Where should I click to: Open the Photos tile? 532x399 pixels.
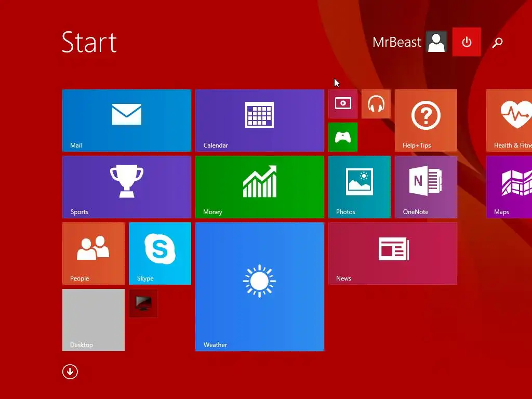click(360, 187)
